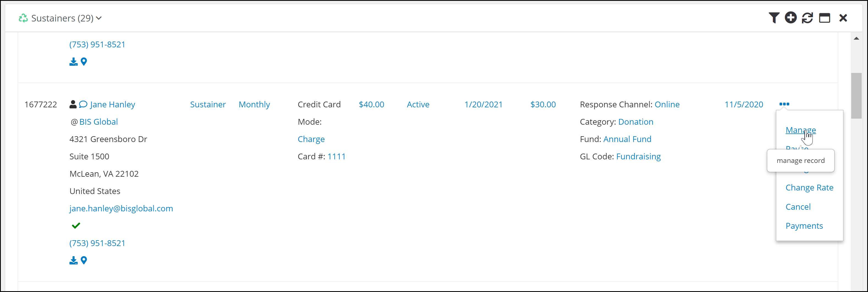Click the 11/5/2020 date link

744,105
